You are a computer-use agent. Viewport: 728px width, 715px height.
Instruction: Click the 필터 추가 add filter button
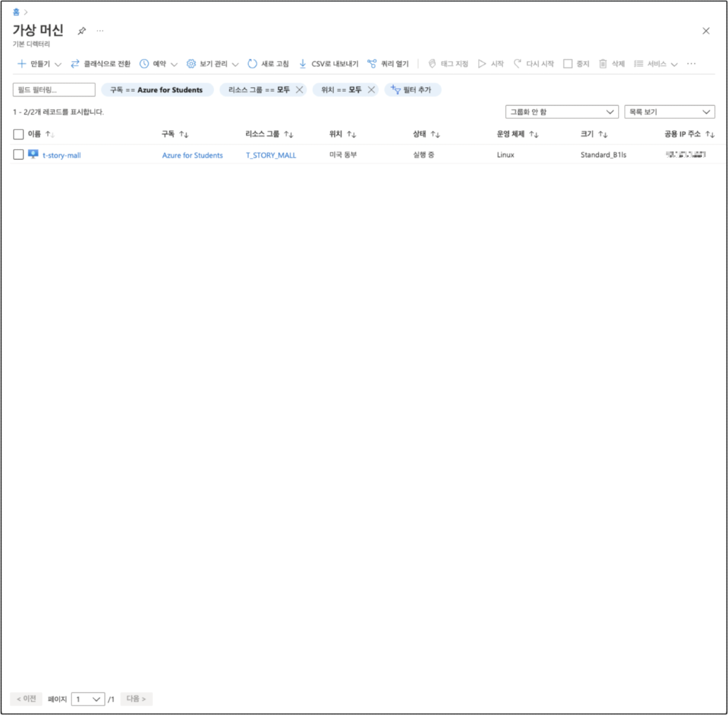[412, 90]
